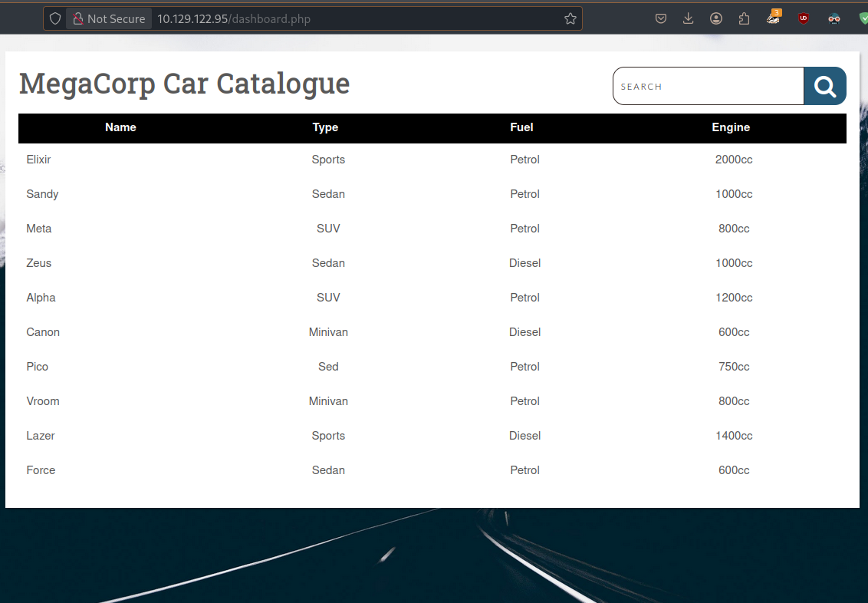The width and height of the screenshot is (868, 603).
Task: Bookmark this page with the star icon
Action: 570,18
